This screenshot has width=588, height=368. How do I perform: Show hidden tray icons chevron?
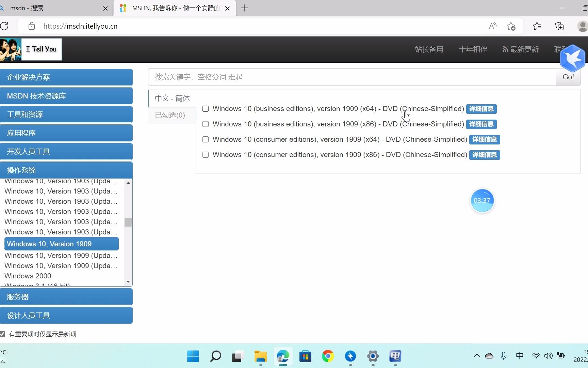pos(477,356)
